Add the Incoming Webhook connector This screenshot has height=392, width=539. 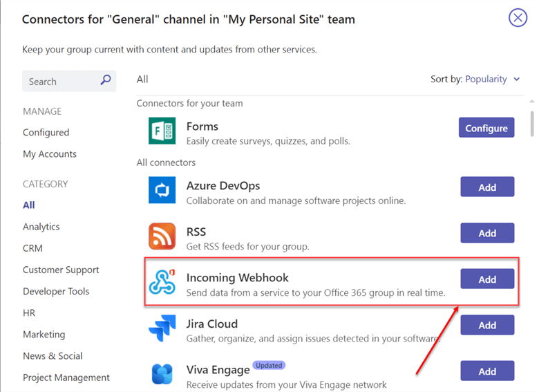(x=487, y=279)
